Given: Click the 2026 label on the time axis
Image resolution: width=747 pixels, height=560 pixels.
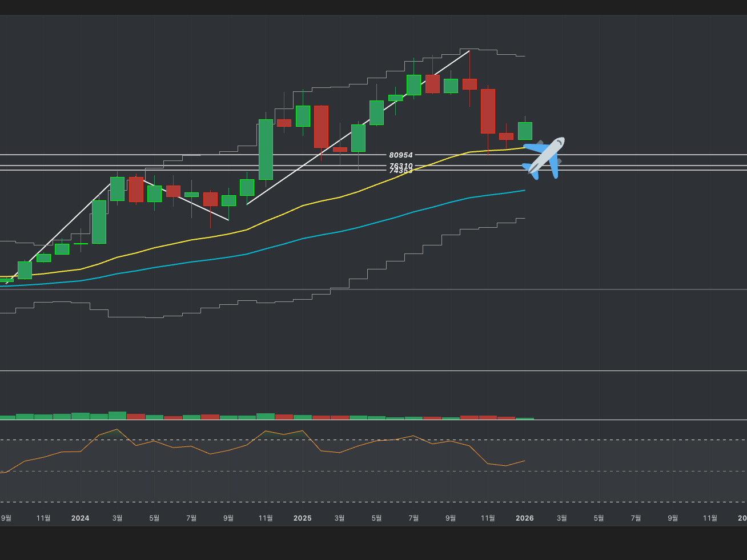Looking at the screenshot, I should click(x=524, y=518).
